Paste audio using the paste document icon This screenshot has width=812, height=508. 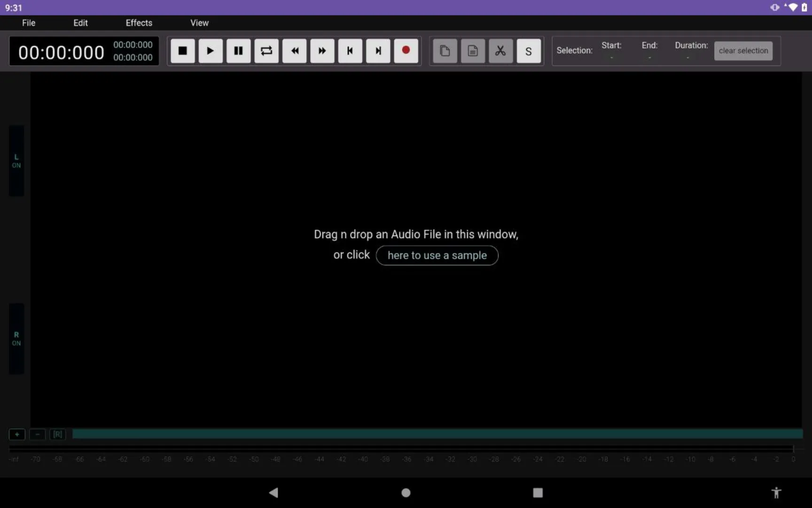point(473,51)
